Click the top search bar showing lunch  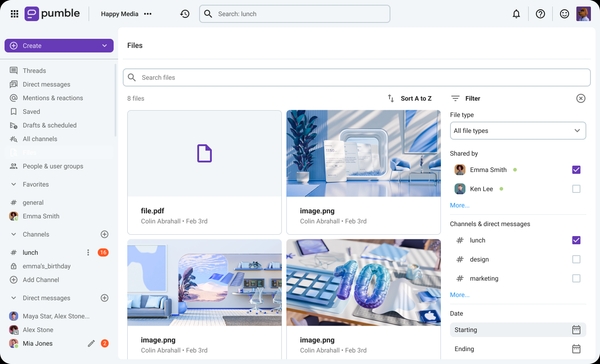pos(295,14)
